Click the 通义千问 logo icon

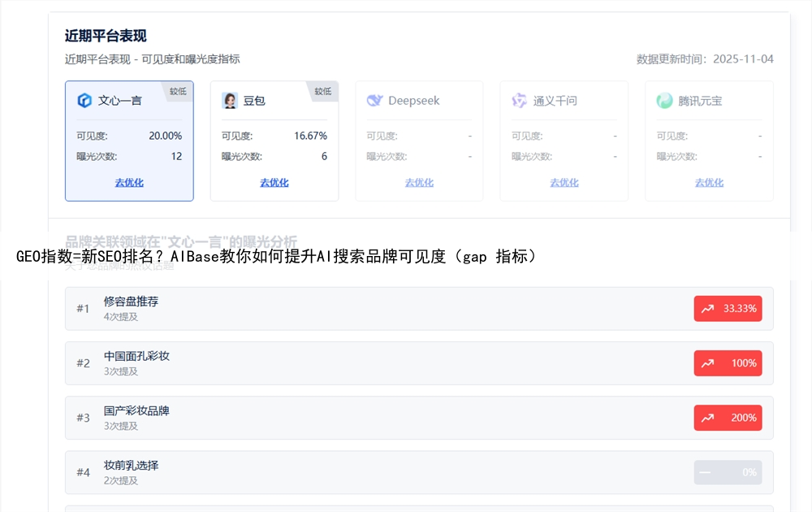[x=520, y=101]
